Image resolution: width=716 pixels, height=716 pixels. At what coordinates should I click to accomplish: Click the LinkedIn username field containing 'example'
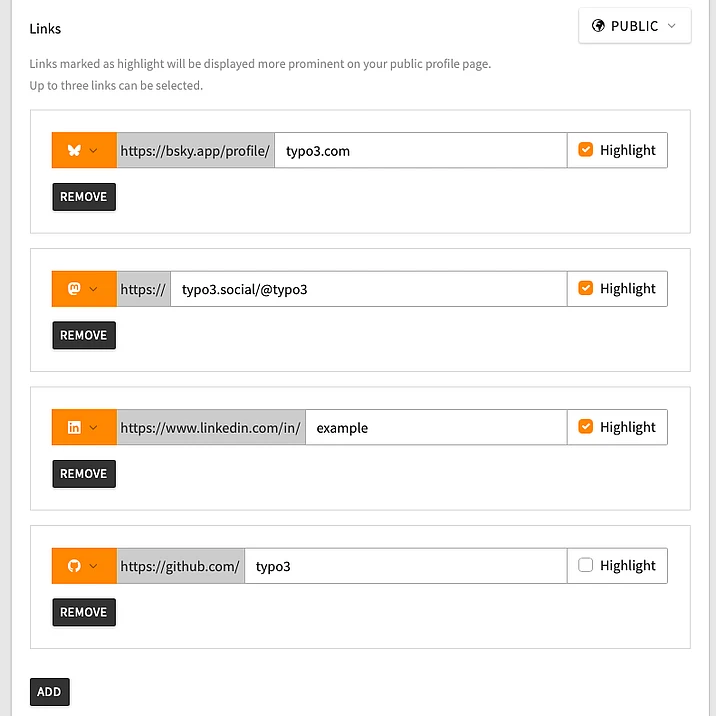point(435,428)
